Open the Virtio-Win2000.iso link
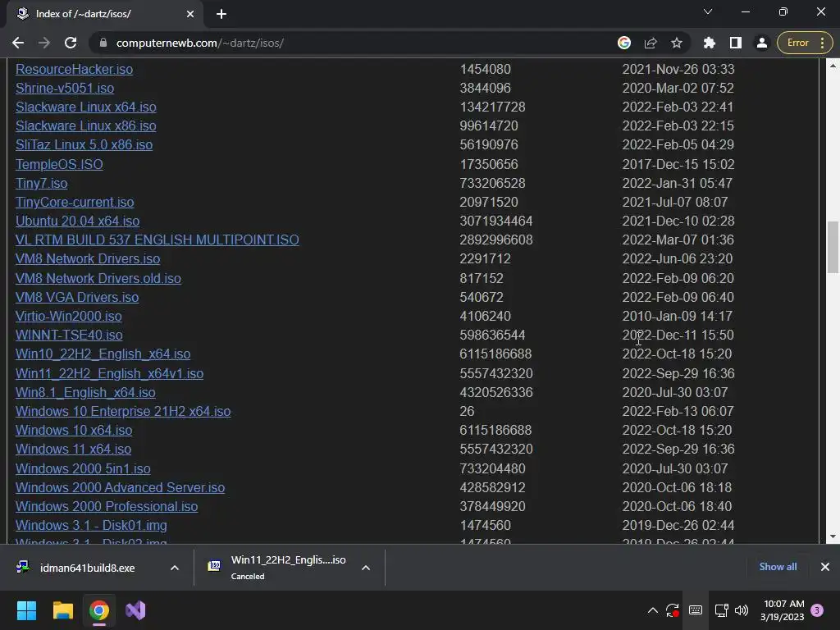The width and height of the screenshot is (840, 630). [69, 316]
